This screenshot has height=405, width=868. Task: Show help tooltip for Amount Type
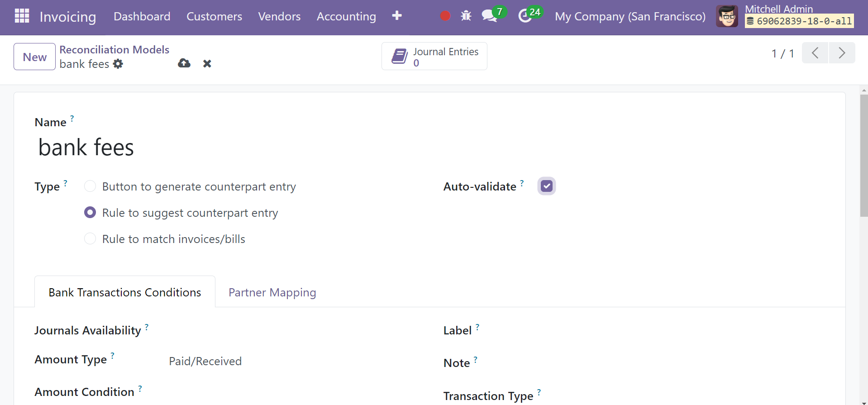[x=112, y=356]
